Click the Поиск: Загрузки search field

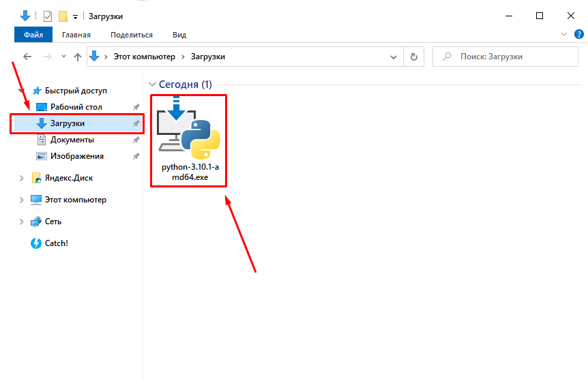[505, 57]
